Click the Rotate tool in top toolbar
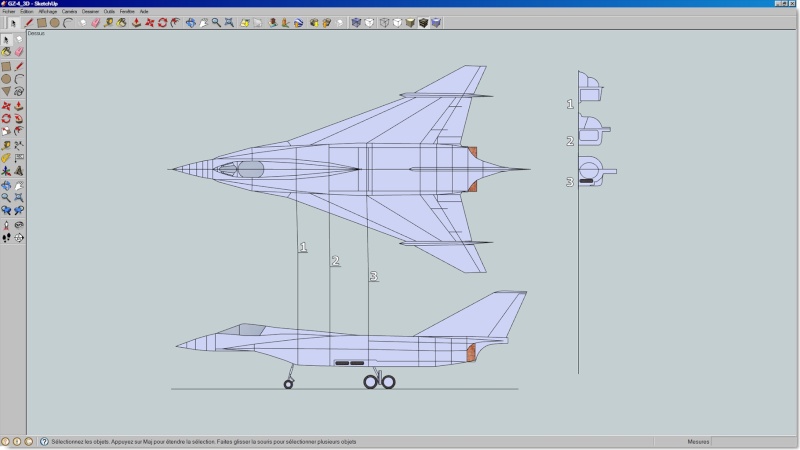This screenshot has height=450, width=800. click(x=162, y=22)
